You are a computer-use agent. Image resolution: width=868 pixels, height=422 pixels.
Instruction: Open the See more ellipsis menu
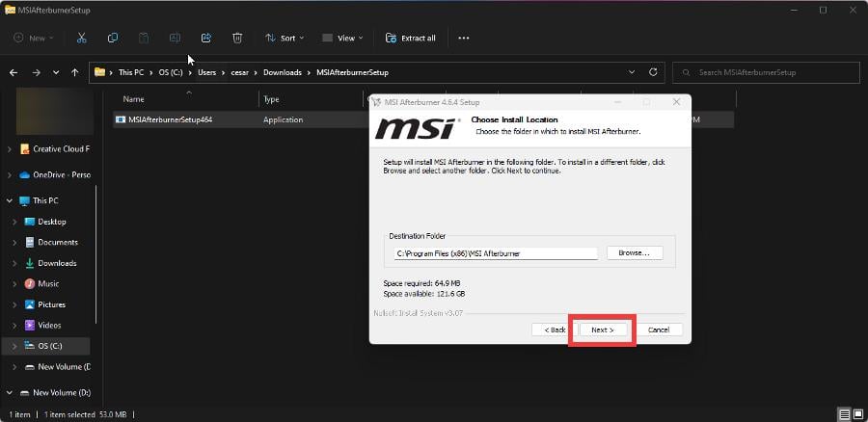[x=464, y=39]
